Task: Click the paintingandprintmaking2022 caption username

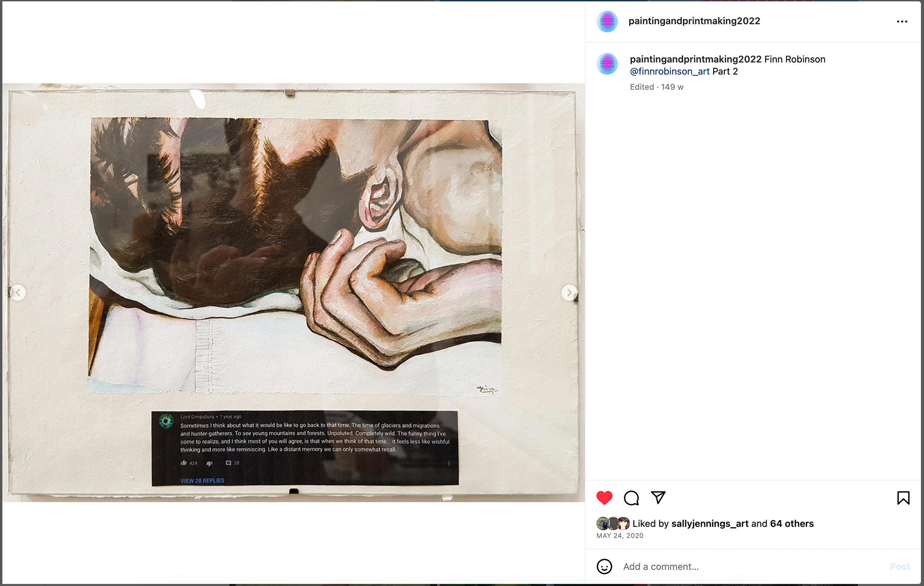Action: (695, 59)
